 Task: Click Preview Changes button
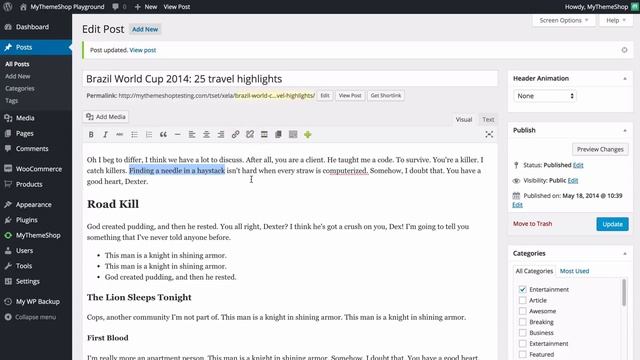(x=600, y=149)
